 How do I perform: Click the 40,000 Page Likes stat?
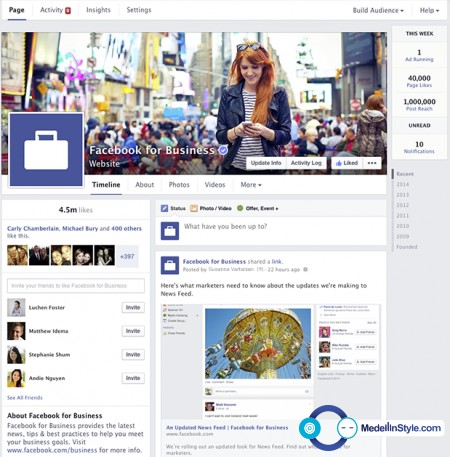click(x=419, y=81)
